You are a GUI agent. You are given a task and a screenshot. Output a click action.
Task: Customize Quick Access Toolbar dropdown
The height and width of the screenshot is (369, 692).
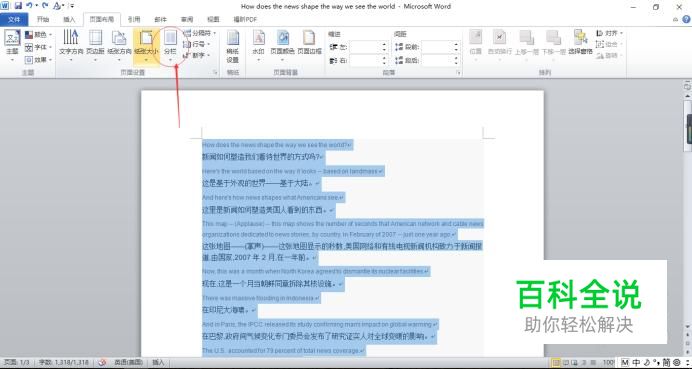click(x=71, y=6)
